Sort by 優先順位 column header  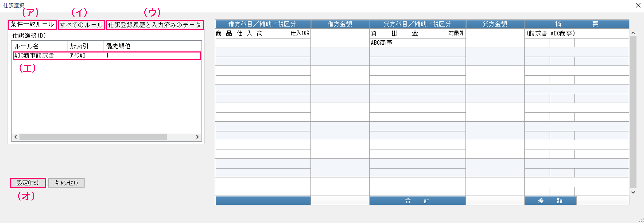pos(118,46)
